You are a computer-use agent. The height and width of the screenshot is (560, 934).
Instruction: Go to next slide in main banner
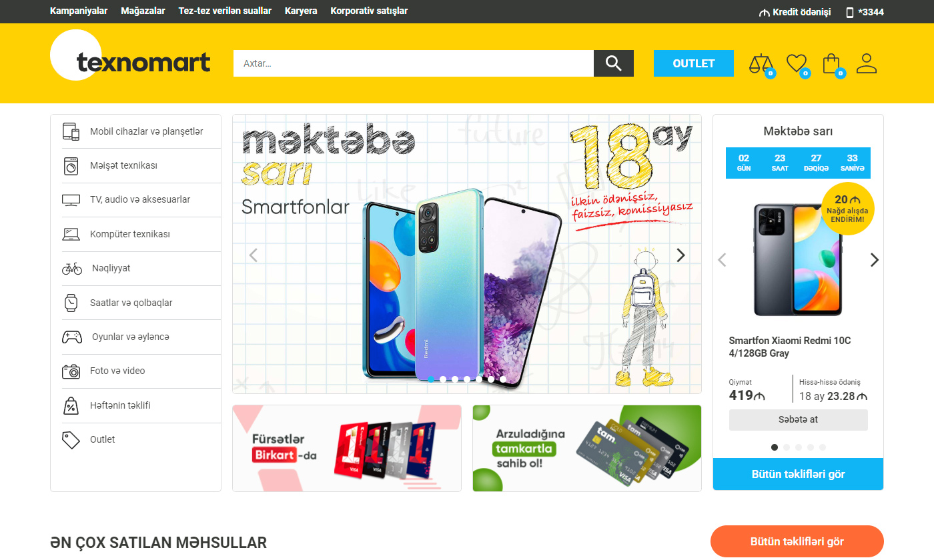pyautogui.click(x=680, y=255)
